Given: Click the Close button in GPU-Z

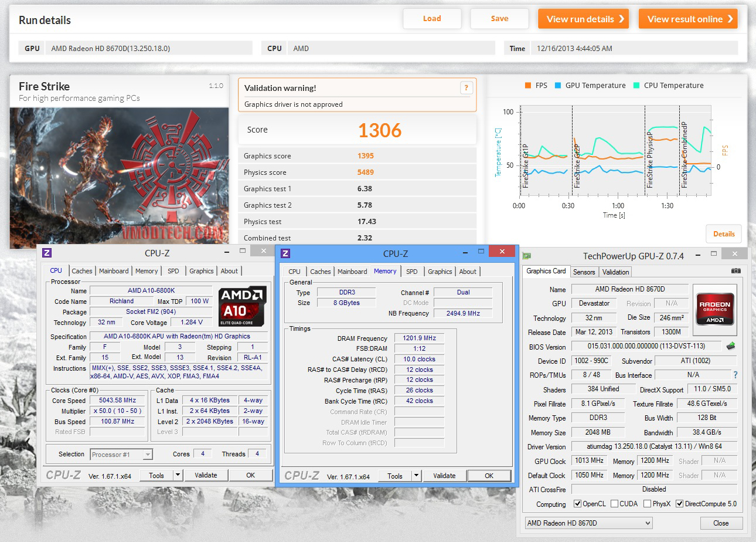Looking at the screenshot, I should 721,523.
